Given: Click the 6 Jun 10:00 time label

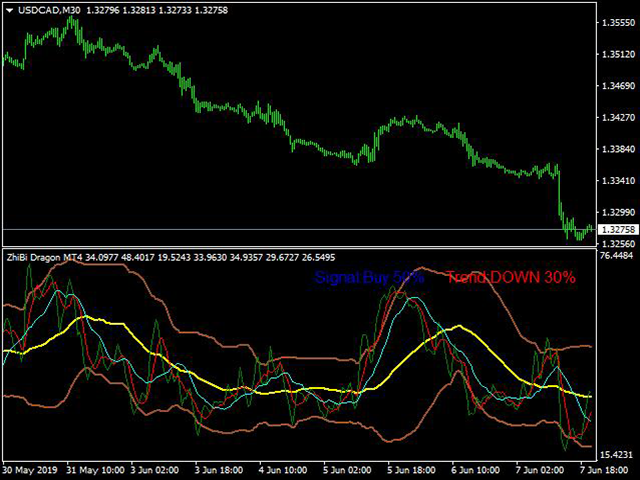Looking at the screenshot, I should (477, 470).
